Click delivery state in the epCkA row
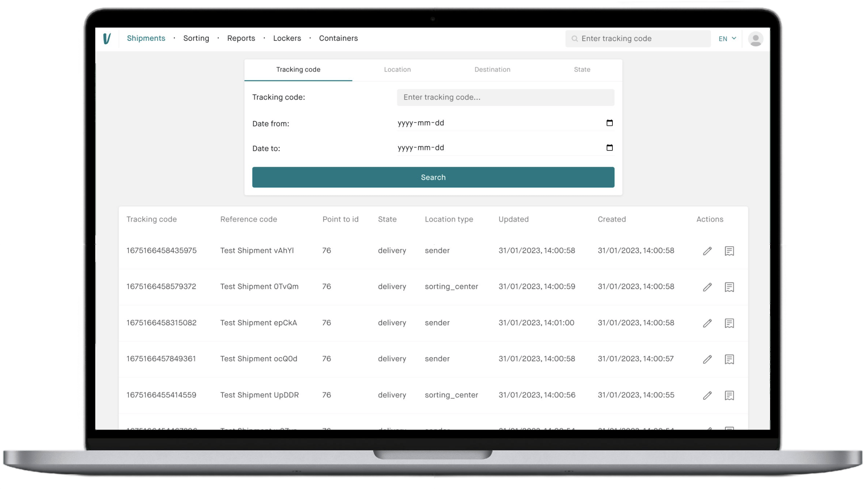This screenshot has height=489, width=868. coord(392,323)
